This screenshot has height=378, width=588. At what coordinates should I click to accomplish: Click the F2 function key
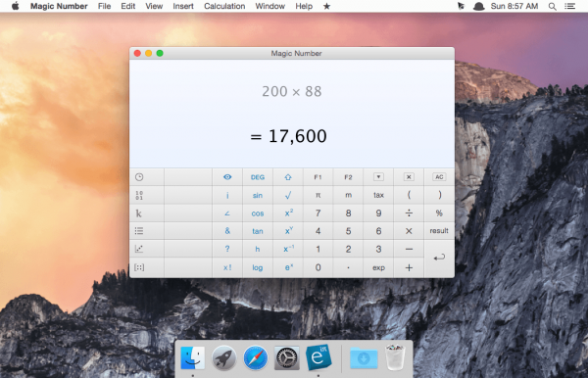coord(348,177)
